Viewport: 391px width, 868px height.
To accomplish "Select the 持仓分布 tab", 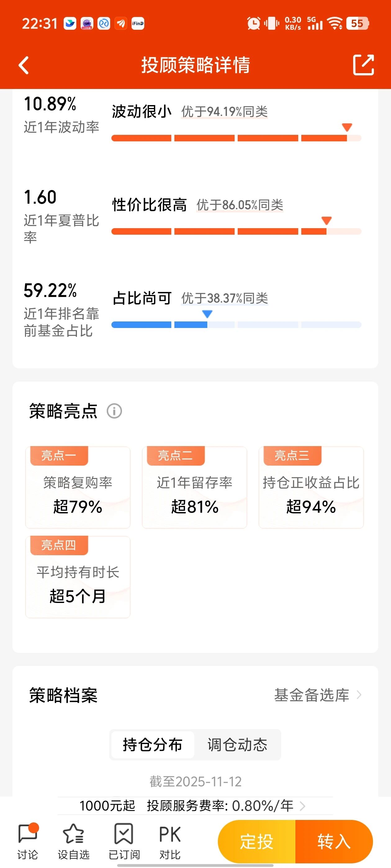I will click(152, 745).
